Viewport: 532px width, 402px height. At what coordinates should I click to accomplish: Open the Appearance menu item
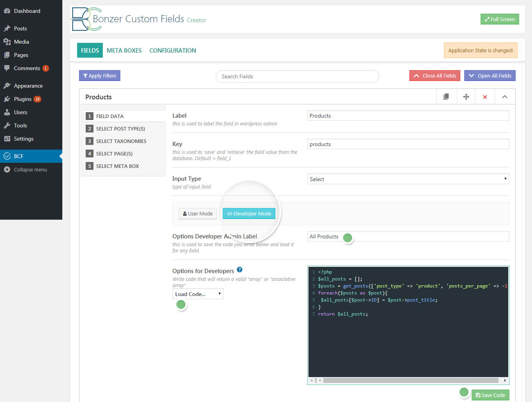coord(31,86)
